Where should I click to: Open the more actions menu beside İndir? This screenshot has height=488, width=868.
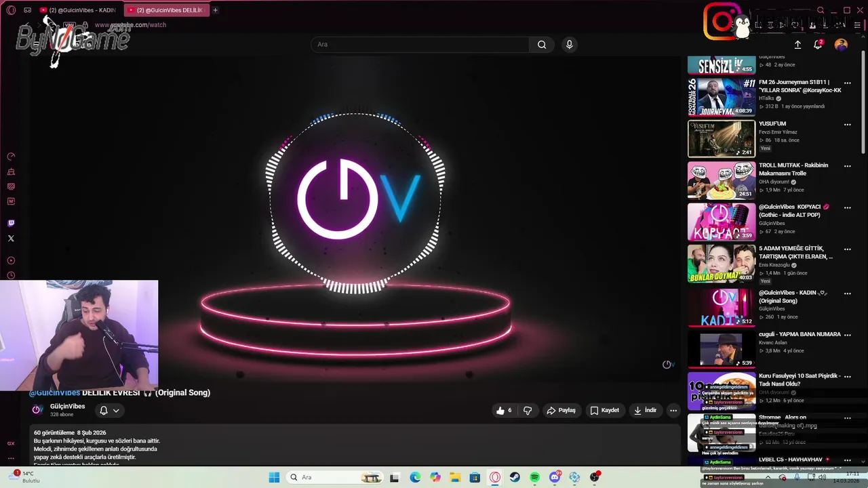click(x=673, y=410)
